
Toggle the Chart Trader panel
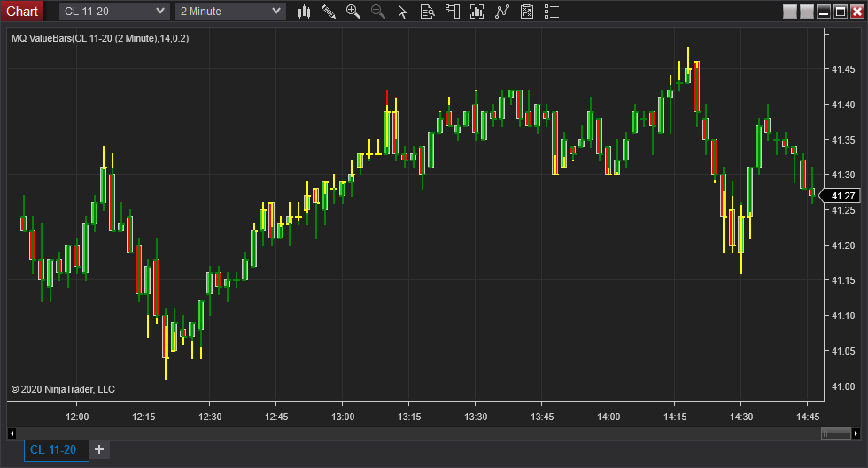click(x=453, y=12)
